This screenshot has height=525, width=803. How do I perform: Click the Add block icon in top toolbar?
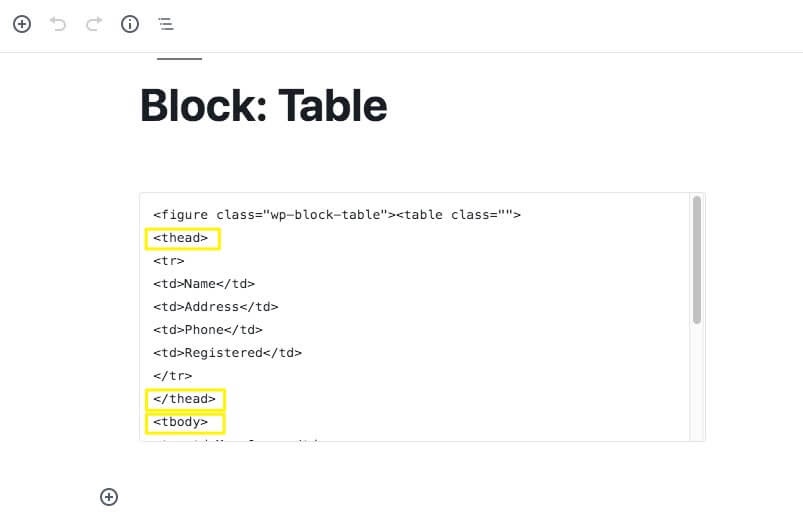(22, 24)
